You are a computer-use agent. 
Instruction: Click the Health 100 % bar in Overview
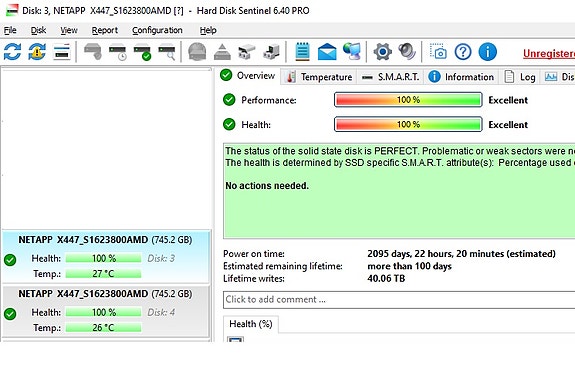[408, 124]
